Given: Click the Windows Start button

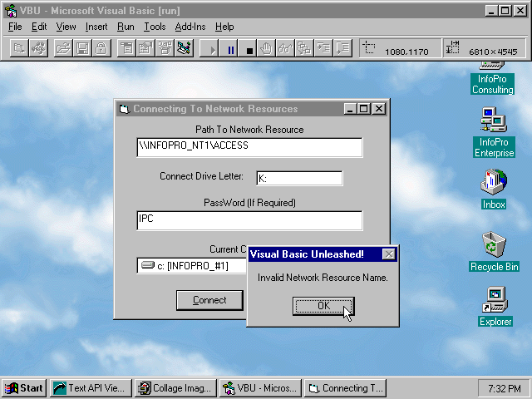Looking at the screenshot, I should click(x=24, y=388).
